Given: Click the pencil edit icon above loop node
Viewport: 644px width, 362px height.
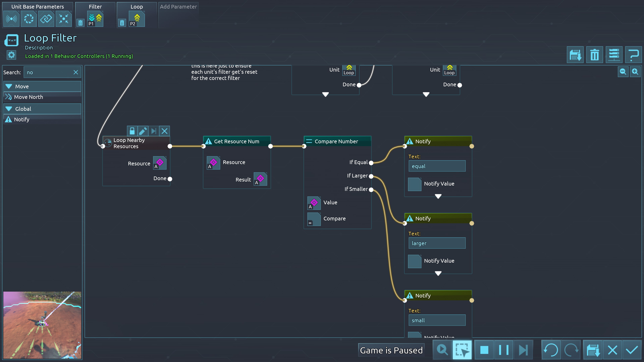Looking at the screenshot, I should [143, 131].
